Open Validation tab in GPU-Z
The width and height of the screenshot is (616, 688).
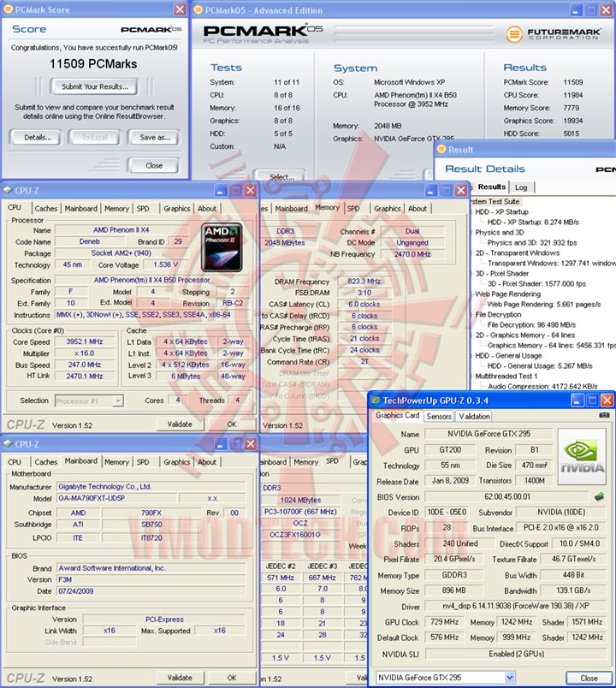click(474, 417)
